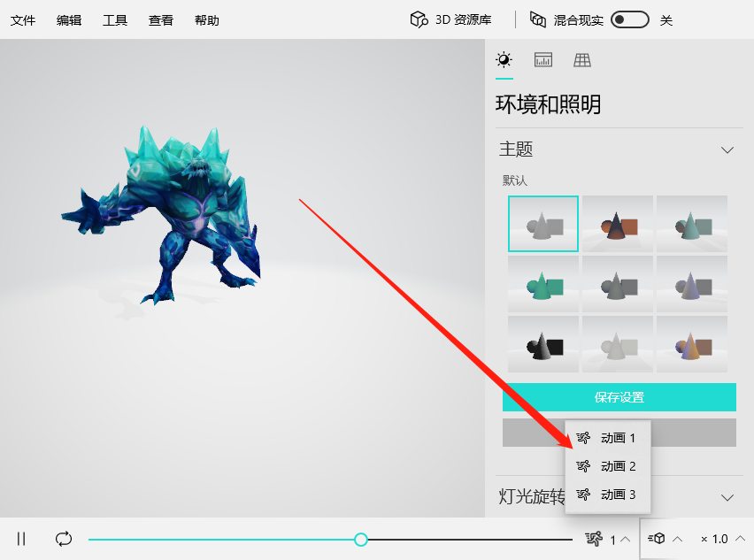Select 动画 2 from the popup
The height and width of the screenshot is (560, 754).
pyautogui.click(x=608, y=466)
